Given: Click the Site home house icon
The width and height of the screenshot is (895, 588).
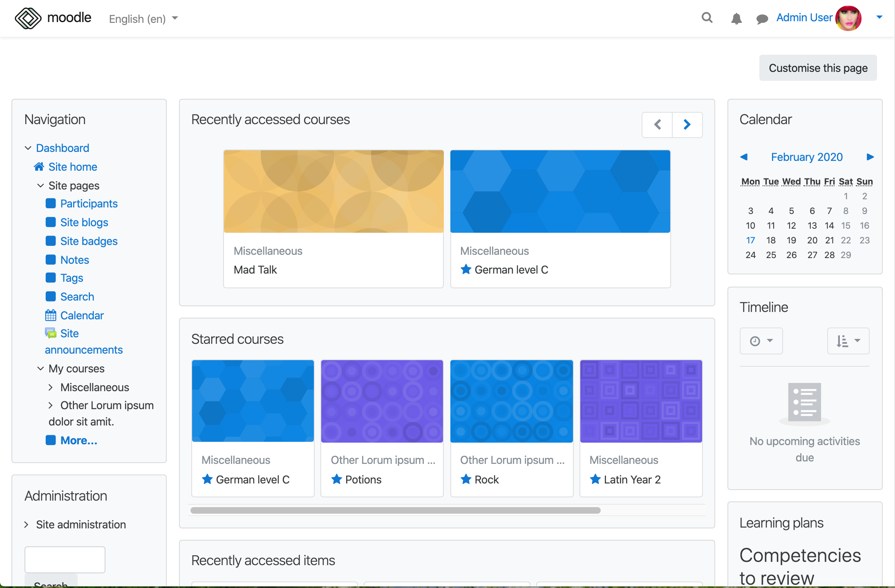Looking at the screenshot, I should tap(39, 167).
